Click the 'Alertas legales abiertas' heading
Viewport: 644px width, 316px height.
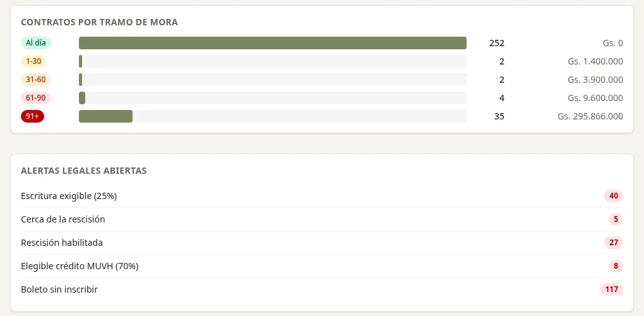[x=84, y=171]
